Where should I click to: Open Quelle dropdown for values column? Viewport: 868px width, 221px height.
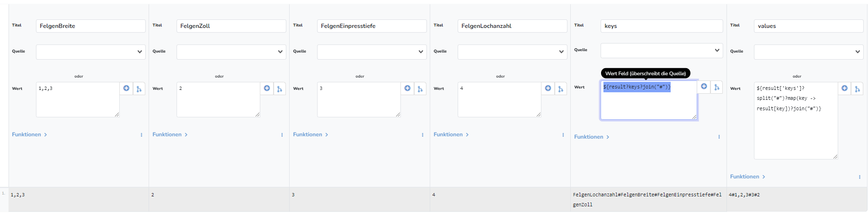[x=809, y=52]
